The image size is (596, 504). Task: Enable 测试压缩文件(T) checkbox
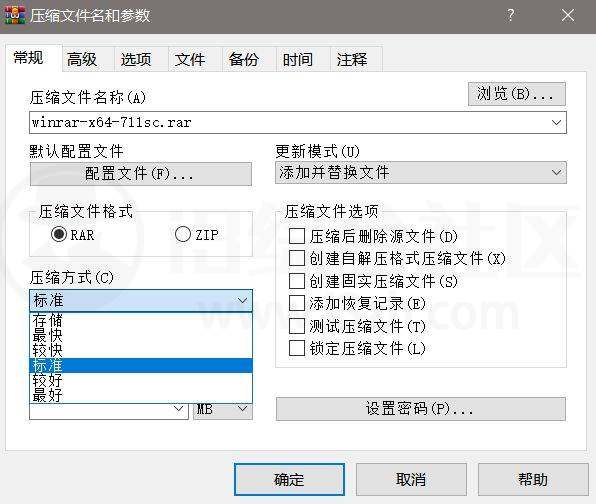point(297,326)
